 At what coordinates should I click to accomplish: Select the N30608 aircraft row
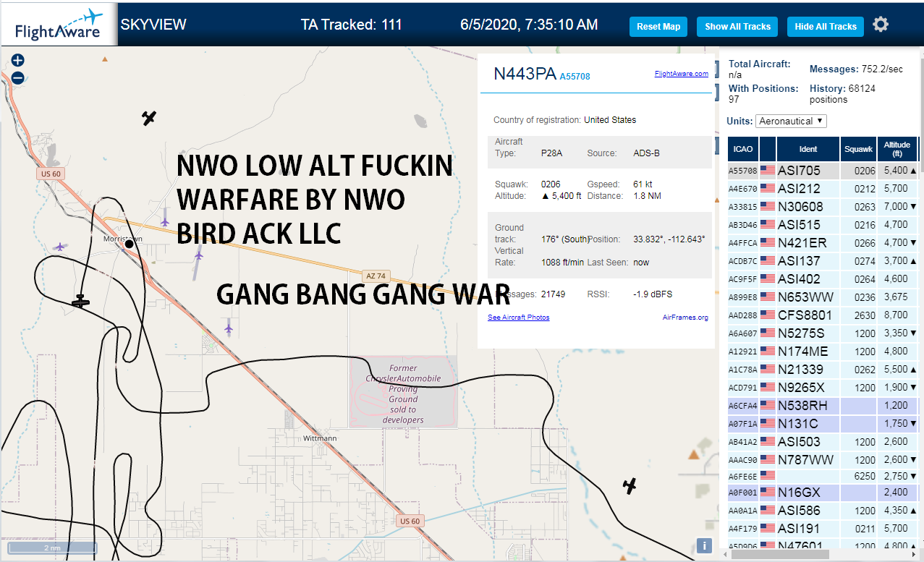[x=824, y=207]
